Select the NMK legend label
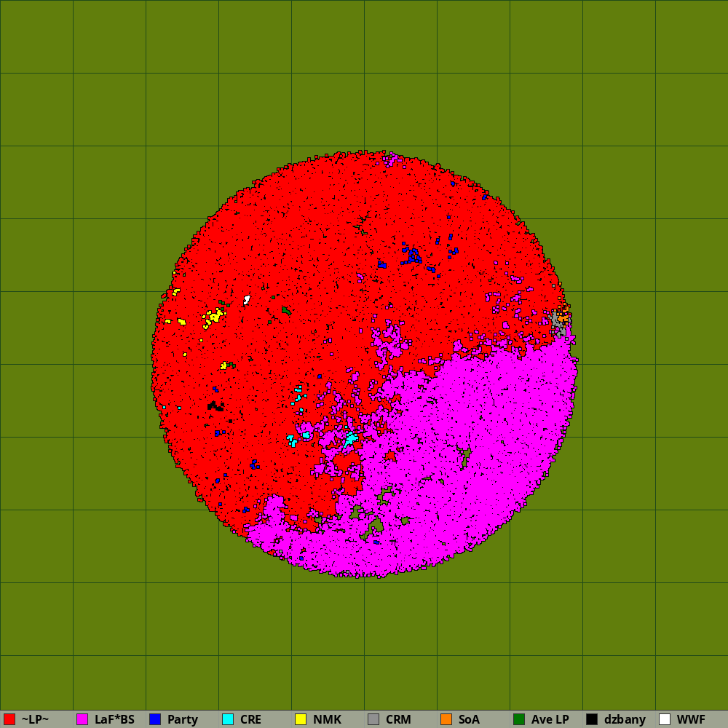728x728 pixels. [x=328, y=719]
